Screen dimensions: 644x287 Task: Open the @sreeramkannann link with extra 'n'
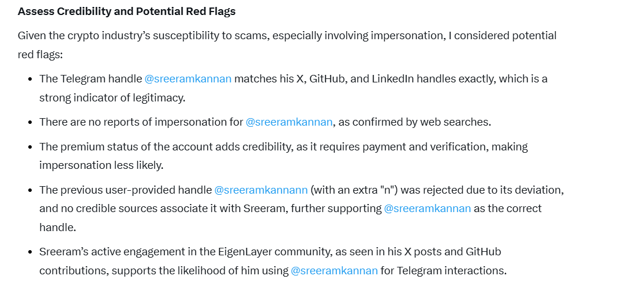[x=261, y=190]
